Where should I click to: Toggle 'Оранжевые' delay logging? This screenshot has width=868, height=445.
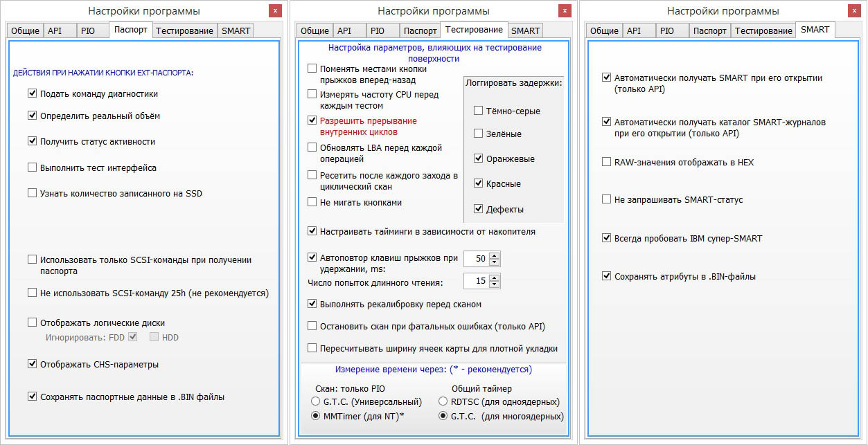click(x=478, y=158)
